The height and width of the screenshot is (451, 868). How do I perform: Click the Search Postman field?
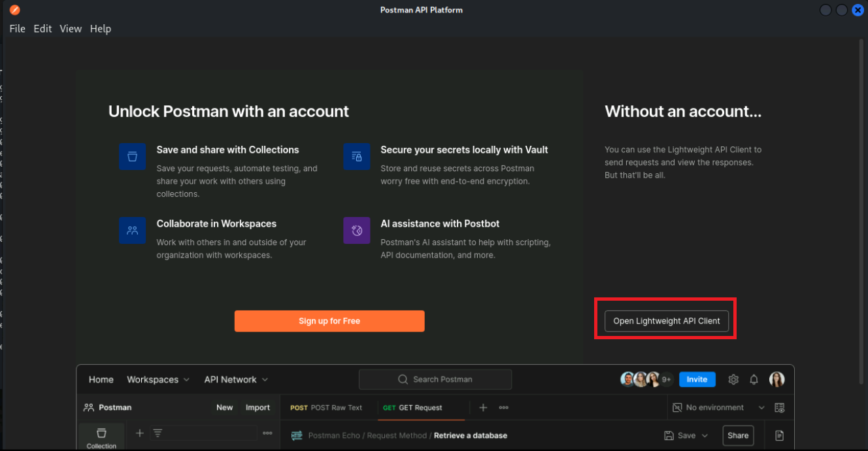pos(435,379)
